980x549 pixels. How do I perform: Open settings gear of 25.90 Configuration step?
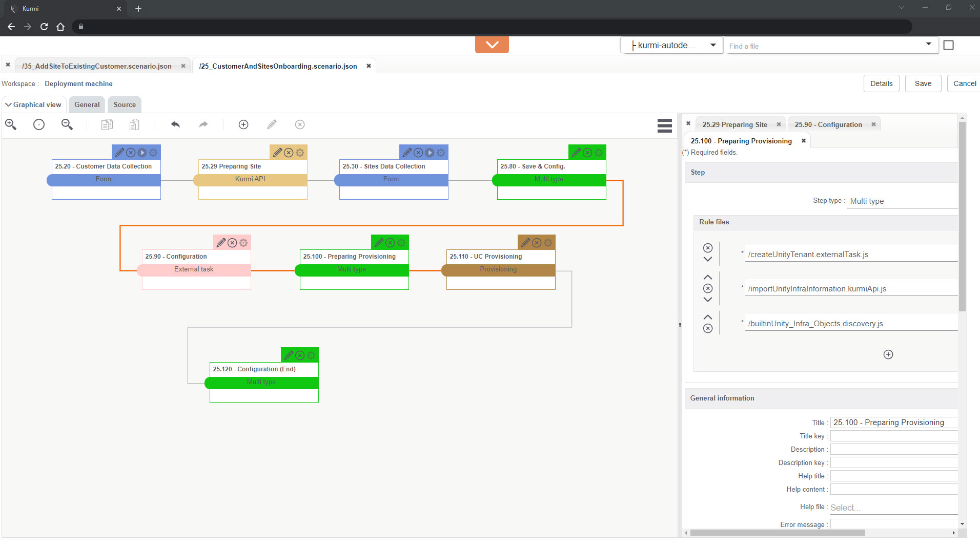tap(243, 243)
